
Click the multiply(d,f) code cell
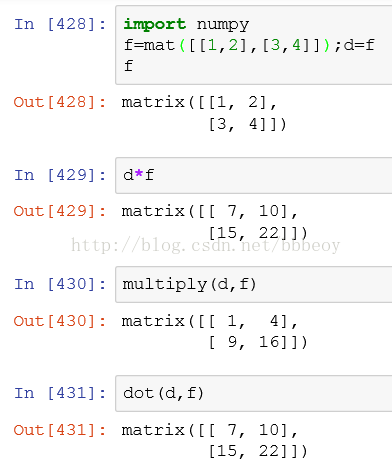254,284
